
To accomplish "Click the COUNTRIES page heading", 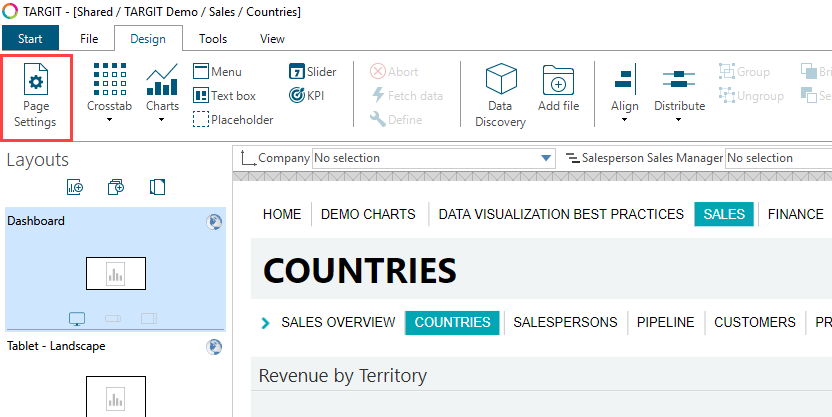I will coord(360,270).
